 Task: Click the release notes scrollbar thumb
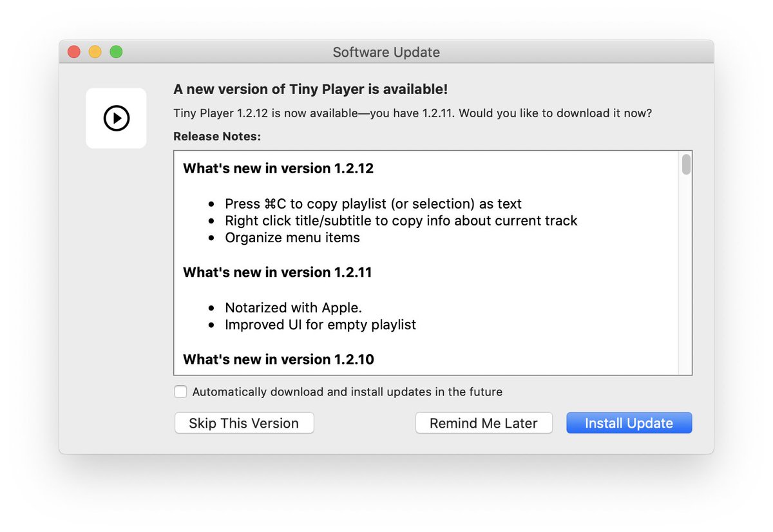tap(687, 164)
